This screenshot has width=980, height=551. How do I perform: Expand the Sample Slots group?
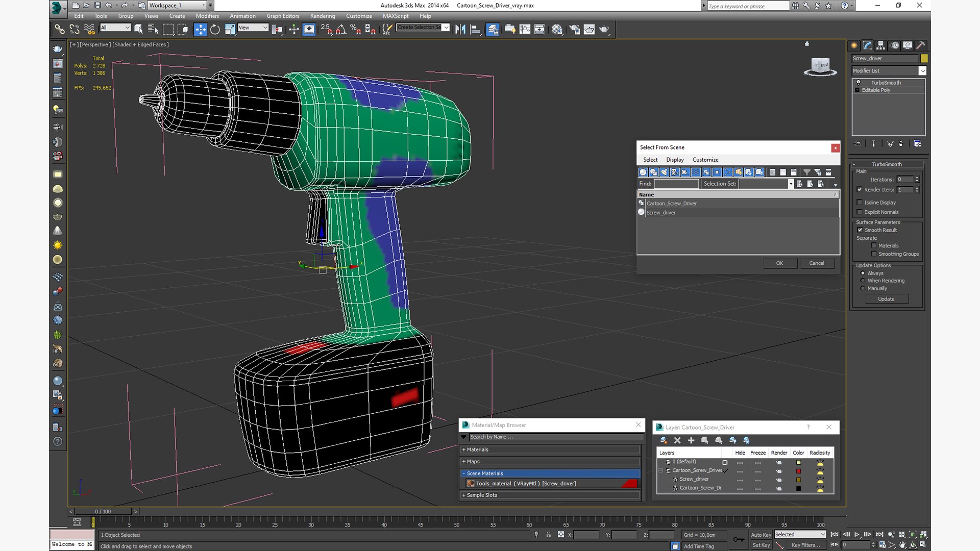point(550,495)
